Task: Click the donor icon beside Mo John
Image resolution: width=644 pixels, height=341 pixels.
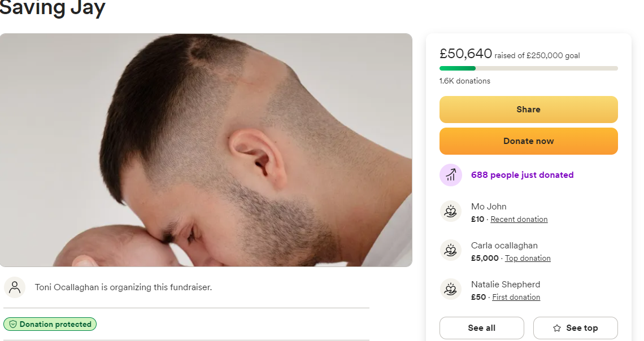Action: 450,212
